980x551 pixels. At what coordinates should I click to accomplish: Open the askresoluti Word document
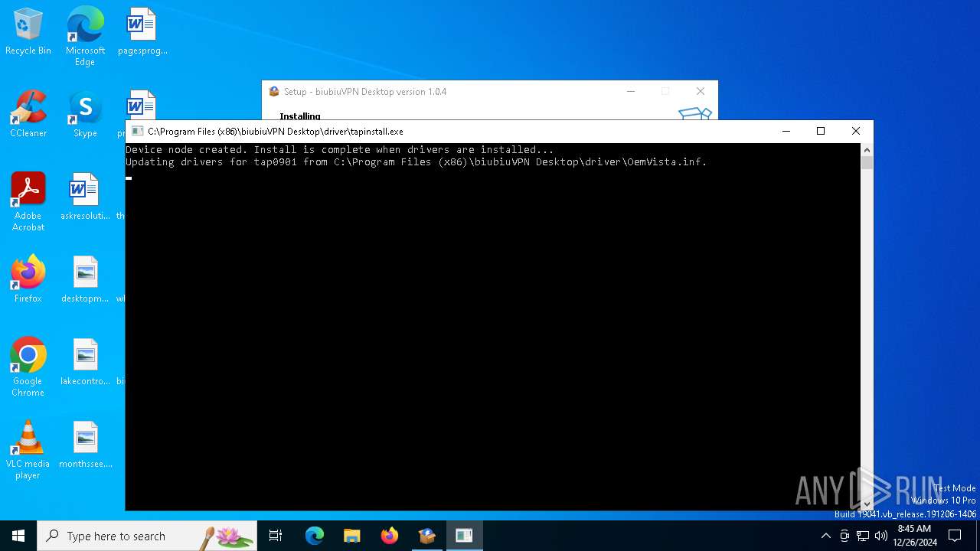pos(85,197)
